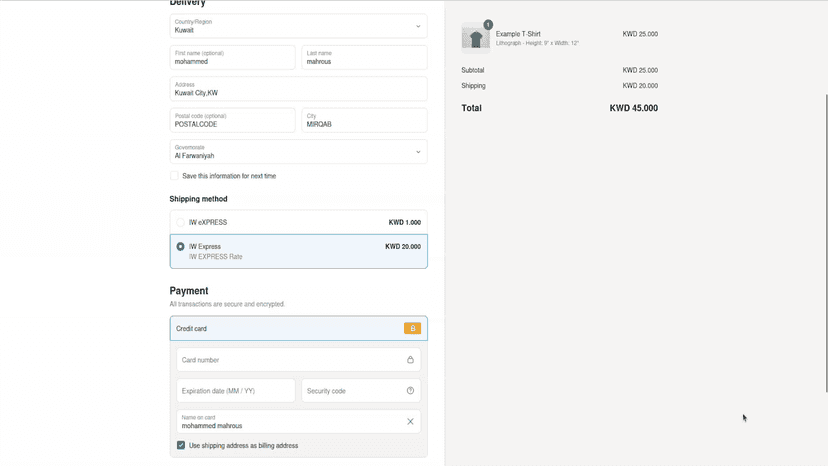The height and width of the screenshot is (466, 828).
Task: Click the quantity badge on T-Shirt thumbnail
Action: (x=488, y=25)
